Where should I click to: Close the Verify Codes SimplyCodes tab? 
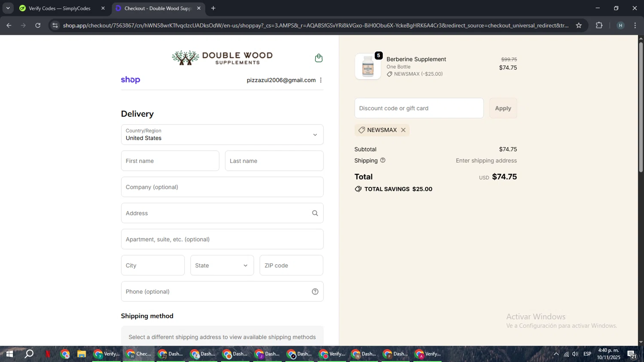[x=103, y=8]
